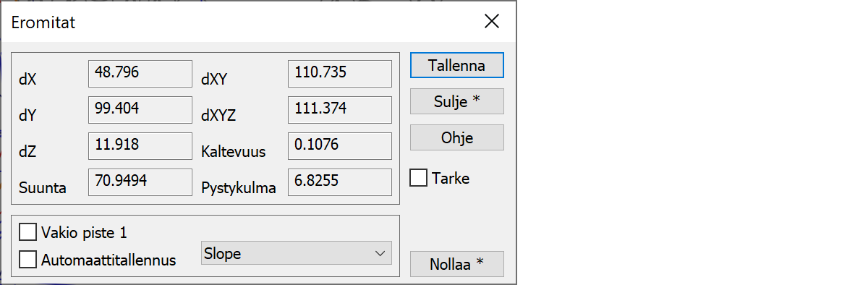
Task: Enable the Automaattitallennus checkbox
Action: (x=28, y=260)
